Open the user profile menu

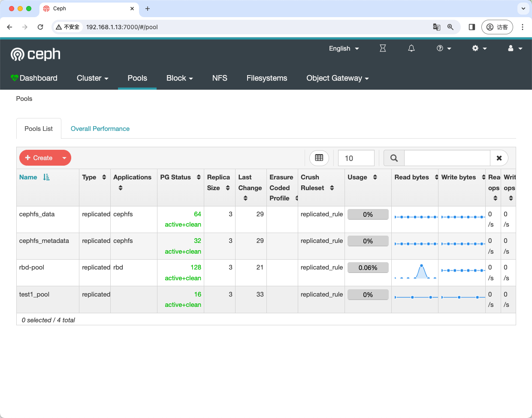click(515, 48)
